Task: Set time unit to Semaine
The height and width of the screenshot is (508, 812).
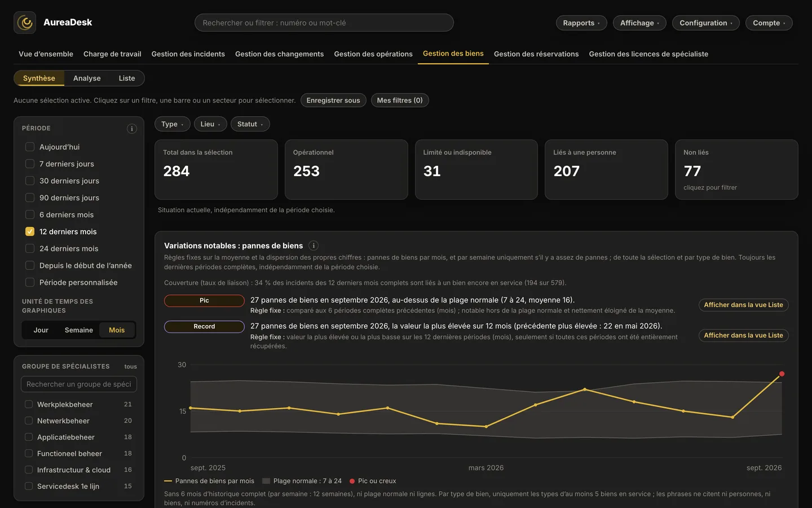Action: pyautogui.click(x=79, y=330)
